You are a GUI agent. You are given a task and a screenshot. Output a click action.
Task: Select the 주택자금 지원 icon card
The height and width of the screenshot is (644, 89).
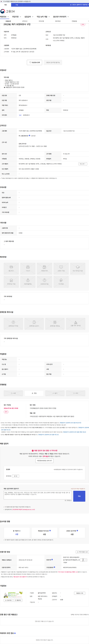[11, 282]
